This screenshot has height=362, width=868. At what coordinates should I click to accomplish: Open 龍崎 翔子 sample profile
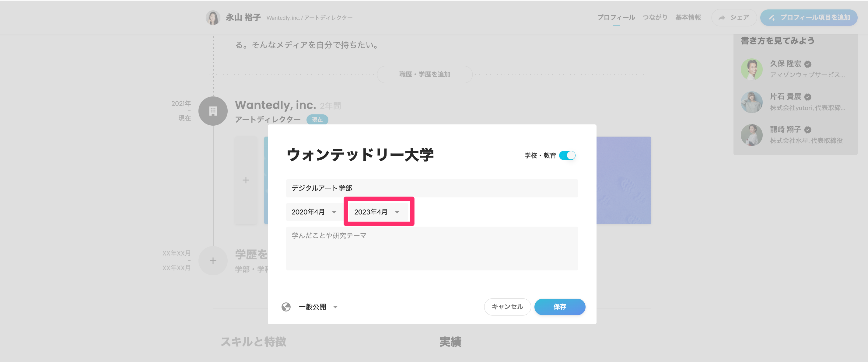coord(796,135)
